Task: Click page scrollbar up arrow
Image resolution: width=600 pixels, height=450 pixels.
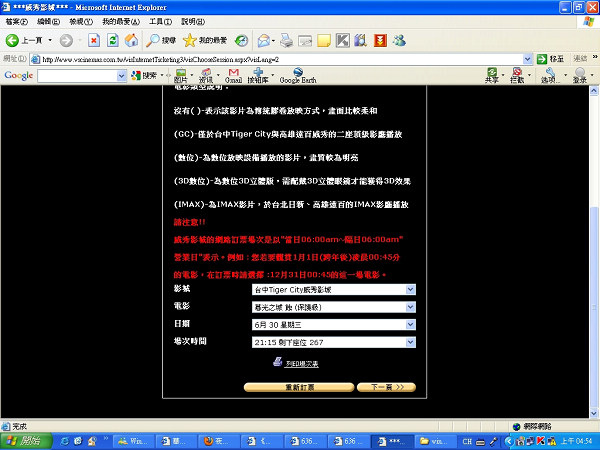Action: 594,91
